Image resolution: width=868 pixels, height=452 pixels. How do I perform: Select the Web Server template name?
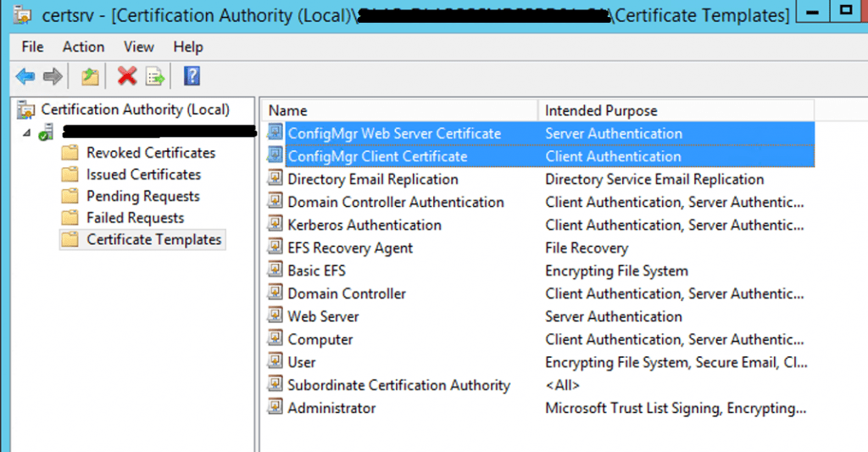pos(323,316)
